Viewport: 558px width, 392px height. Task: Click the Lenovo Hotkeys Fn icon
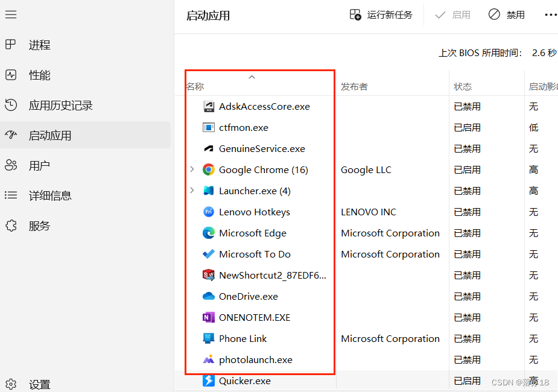click(x=209, y=212)
